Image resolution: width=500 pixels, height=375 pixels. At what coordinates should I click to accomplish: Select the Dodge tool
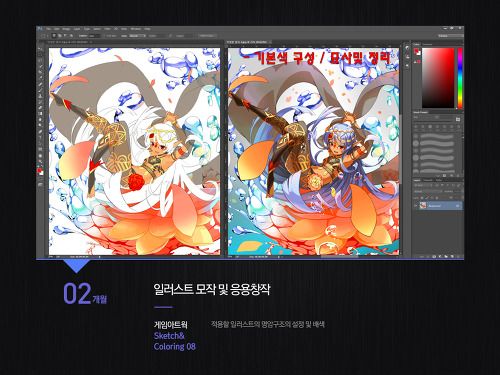click(x=40, y=126)
